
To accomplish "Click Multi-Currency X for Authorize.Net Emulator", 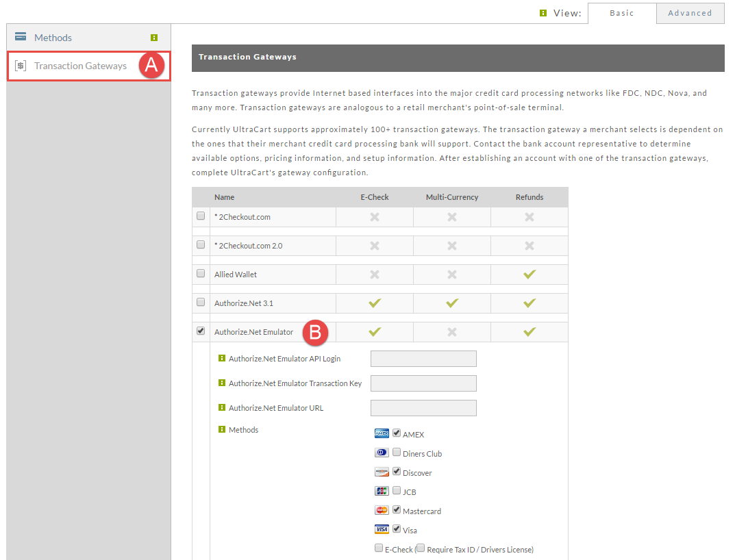I will [x=452, y=332].
